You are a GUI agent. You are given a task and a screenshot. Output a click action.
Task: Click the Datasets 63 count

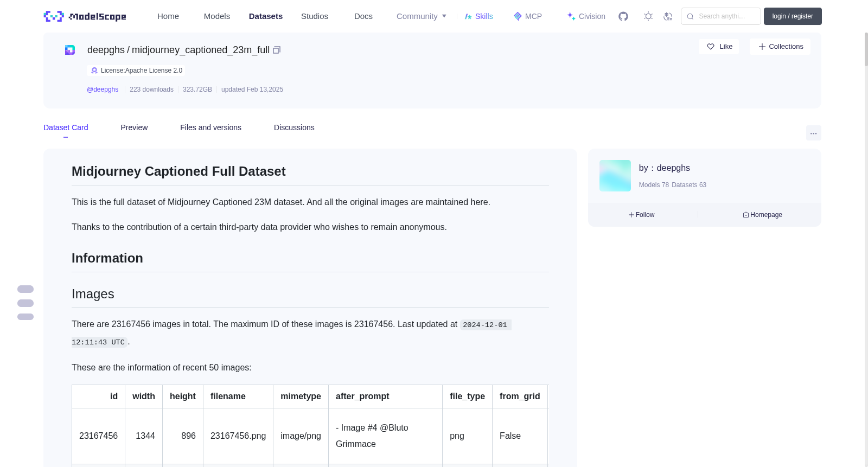[x=689, y=185]
